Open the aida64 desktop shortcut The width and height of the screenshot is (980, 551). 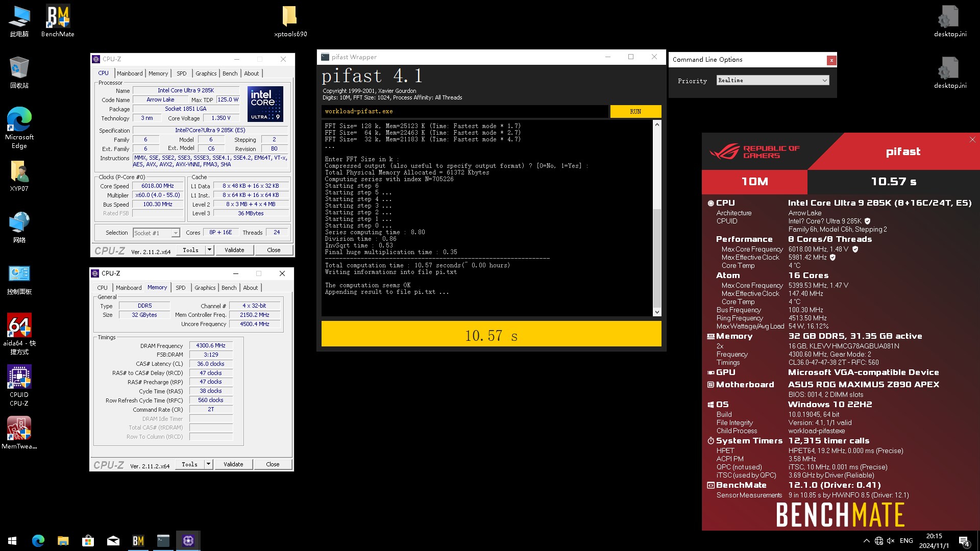coord(19,334)
